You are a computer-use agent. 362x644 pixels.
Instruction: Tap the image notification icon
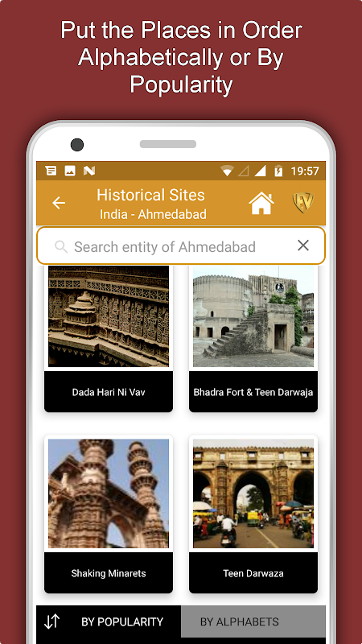click(x=70, y=171)
